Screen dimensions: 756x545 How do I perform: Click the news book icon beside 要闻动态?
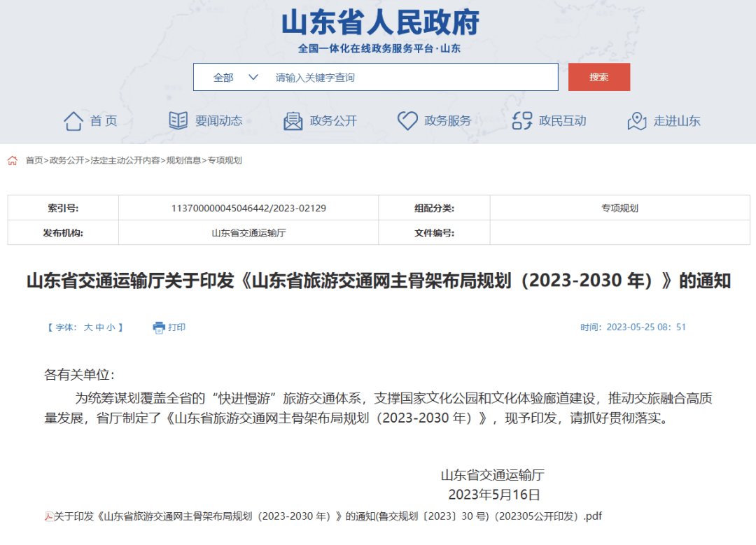pos(178,120)
